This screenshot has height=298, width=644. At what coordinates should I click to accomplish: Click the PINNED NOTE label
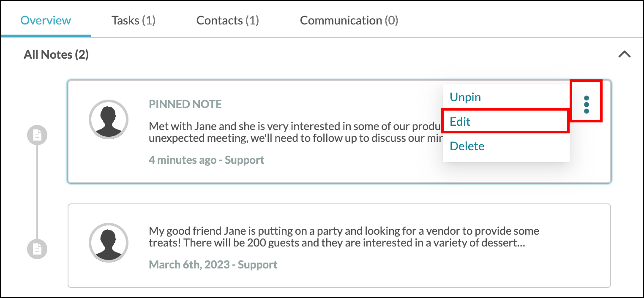[x=185, y=104]
